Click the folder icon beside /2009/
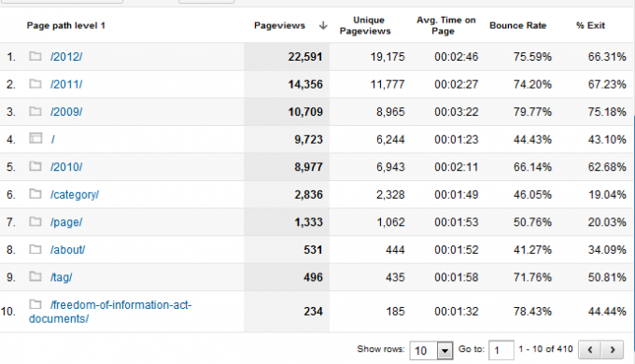Viewport: 635px width, 364px height. tap(35, 111)
